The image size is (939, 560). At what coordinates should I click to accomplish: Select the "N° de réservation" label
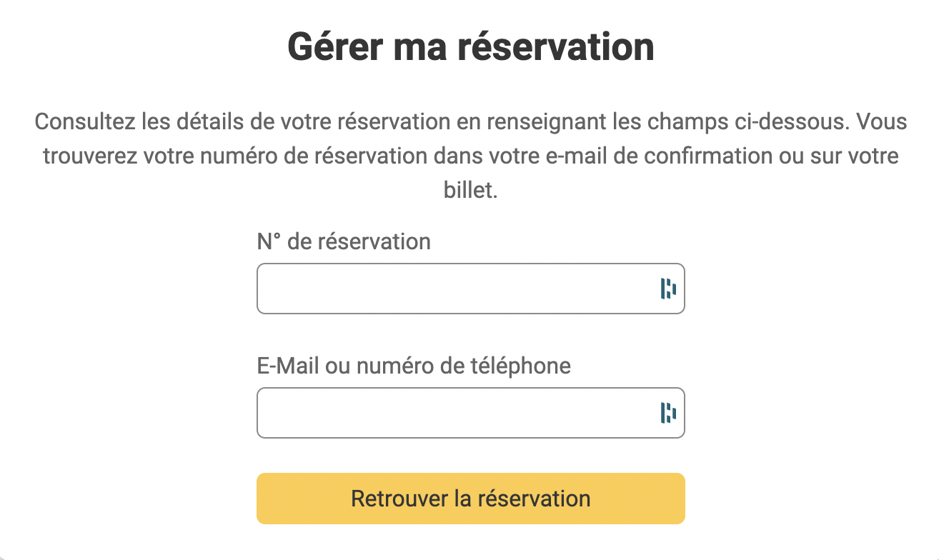[x=344, y=241]
